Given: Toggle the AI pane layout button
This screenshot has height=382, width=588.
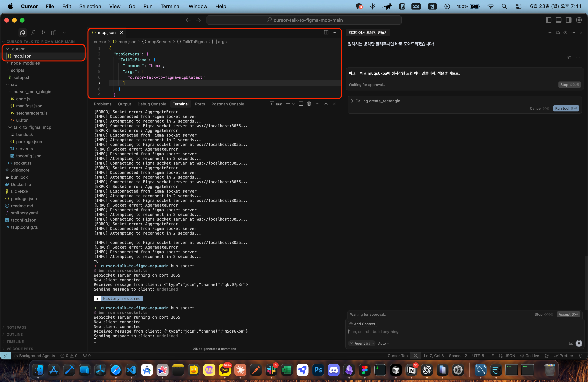Looking at the screenshot, I should tap(569, 20).
